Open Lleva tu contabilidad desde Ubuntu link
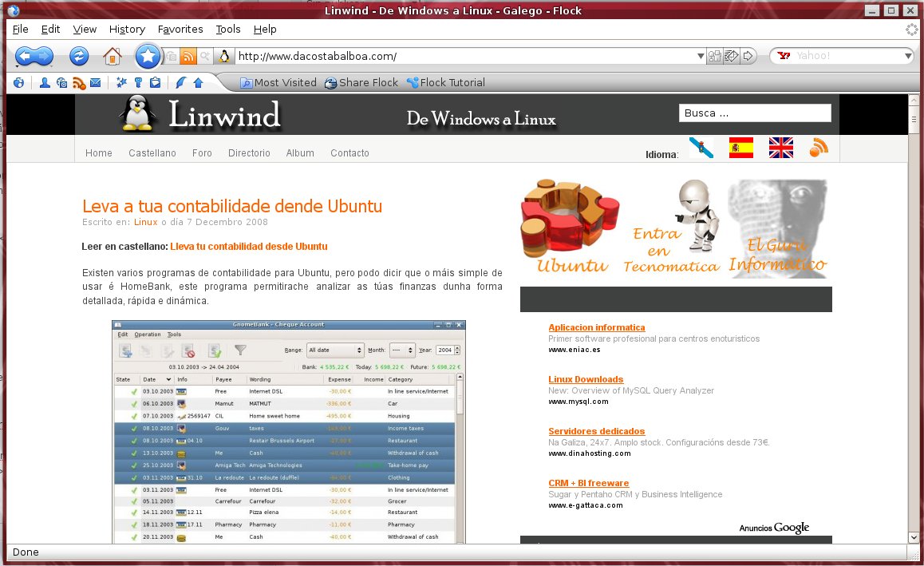The height and width of the screenshot is (566, 924). (249, 247)
